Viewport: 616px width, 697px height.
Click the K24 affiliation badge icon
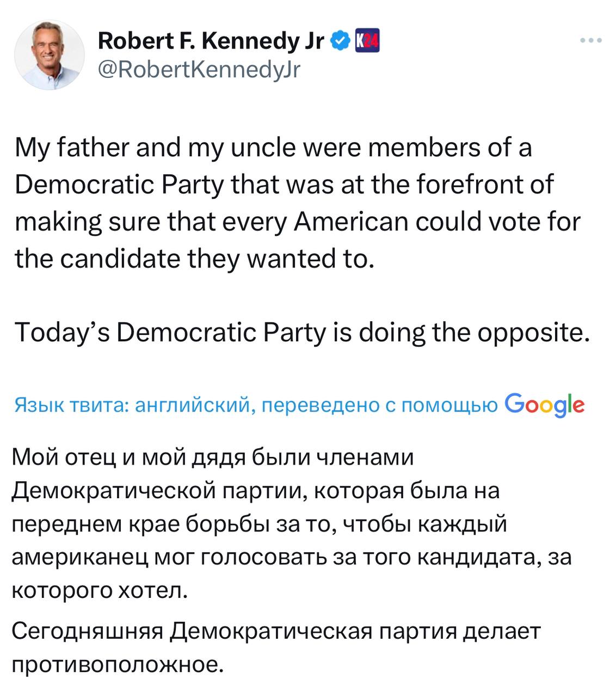367,40
